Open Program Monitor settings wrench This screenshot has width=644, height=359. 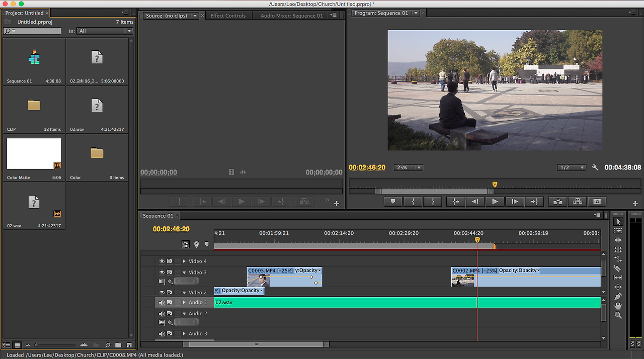click(595, 167)
